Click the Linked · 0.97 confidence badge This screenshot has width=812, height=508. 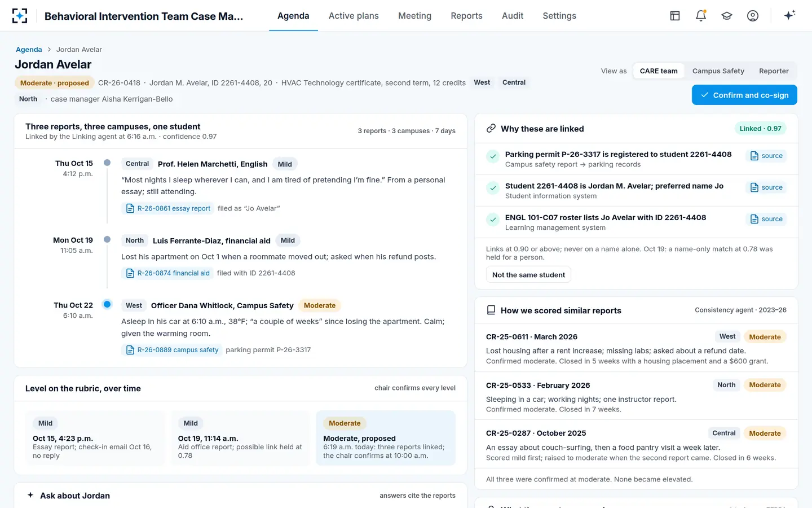760,129
